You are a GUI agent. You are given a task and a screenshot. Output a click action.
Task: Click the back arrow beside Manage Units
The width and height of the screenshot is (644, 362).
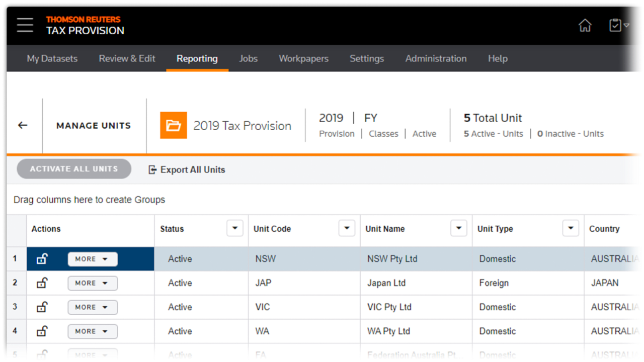23,126
